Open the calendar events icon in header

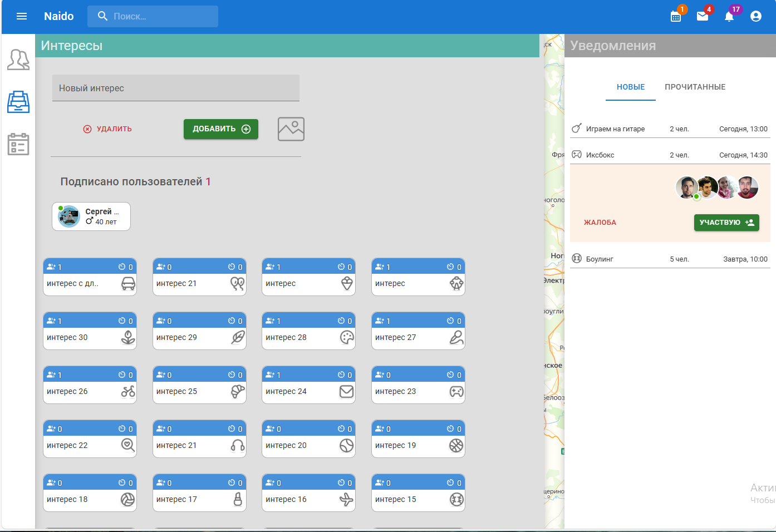676,16
